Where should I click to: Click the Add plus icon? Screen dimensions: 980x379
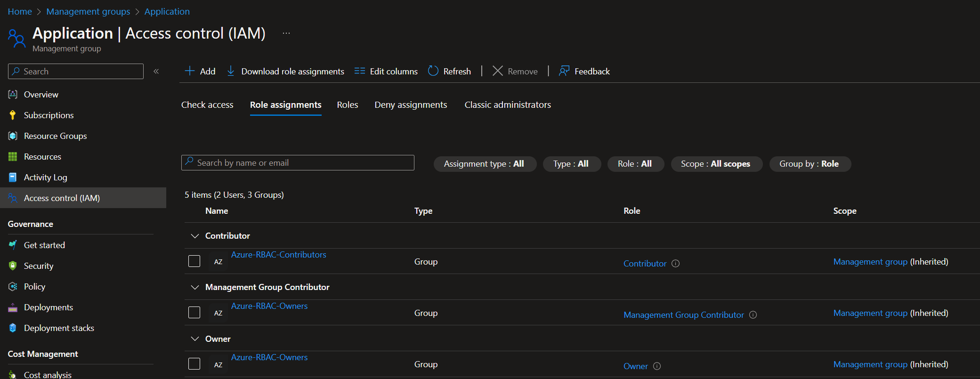coord(190,71)
